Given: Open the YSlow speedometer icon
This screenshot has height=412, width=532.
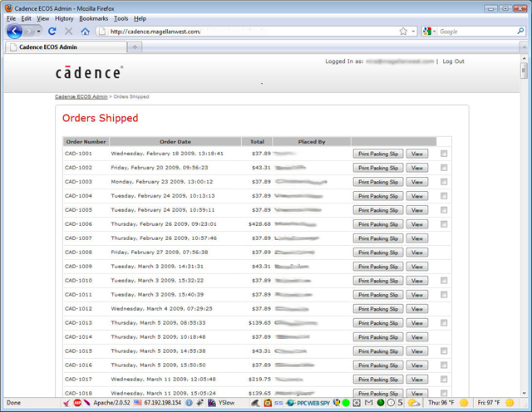Looking at the screenshot, I should coord(212,403).
